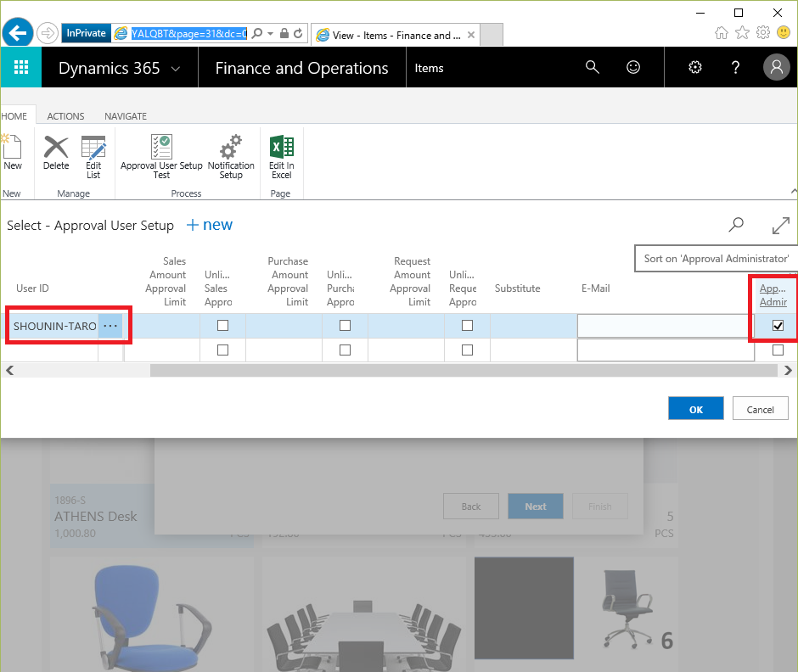798x672 pixels.
Task: Click the Purchase Amount Approval Limit column header
Action: 288,282
